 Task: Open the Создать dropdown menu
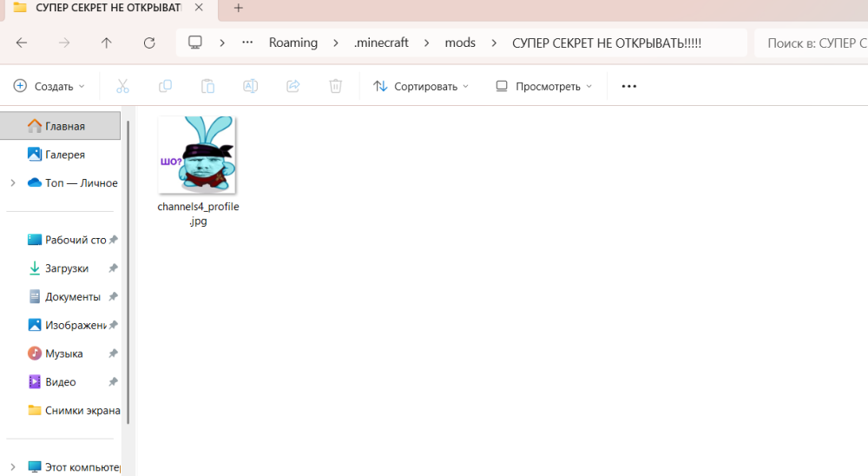pos(49,86)
